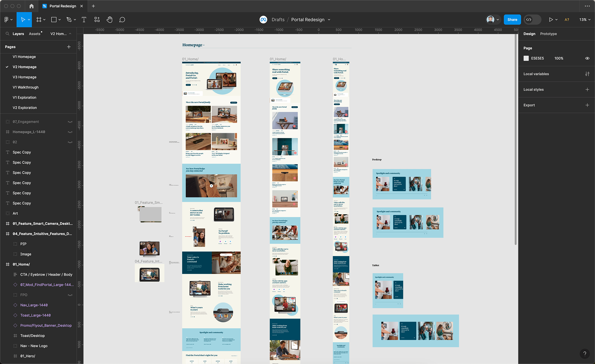Open the Figma main menu icon
The height and width of the screenshot is (364, 595).
(x=7, y=19)
